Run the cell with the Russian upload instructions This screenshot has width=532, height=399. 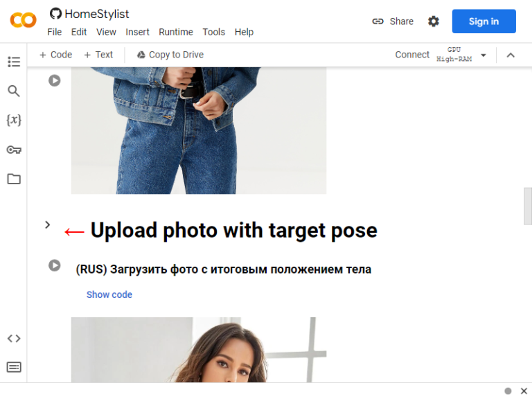pos(54,265)
